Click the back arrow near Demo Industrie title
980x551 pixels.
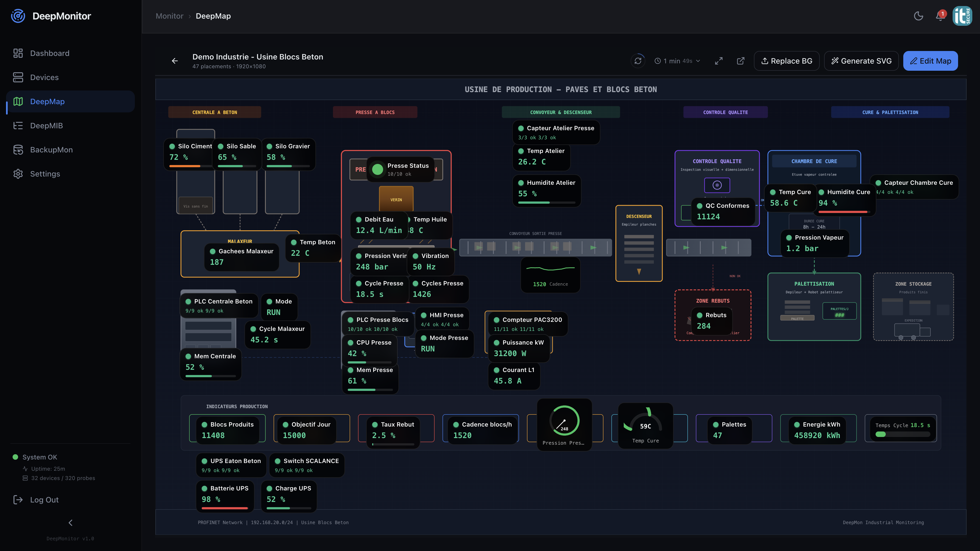pyautogui.click(x=175, y=61)
